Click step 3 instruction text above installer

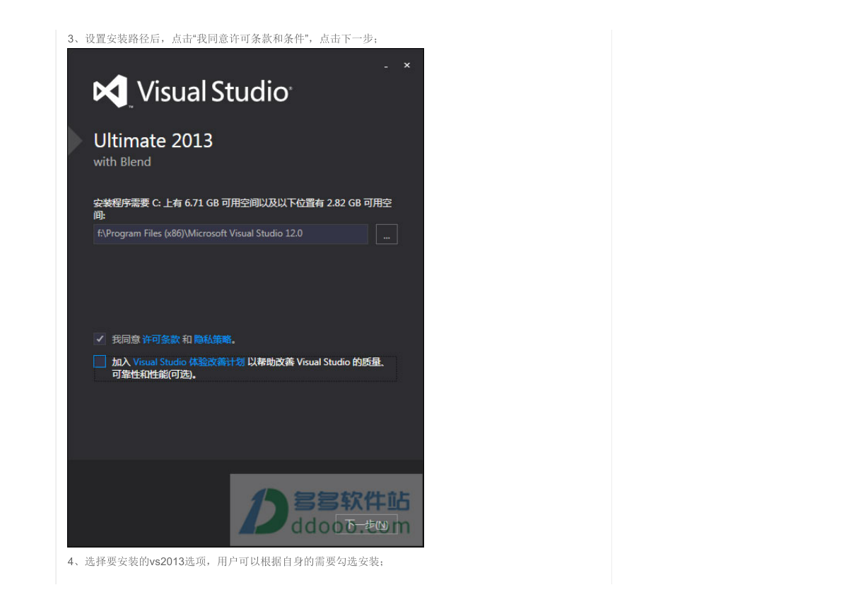coord(223,39)
